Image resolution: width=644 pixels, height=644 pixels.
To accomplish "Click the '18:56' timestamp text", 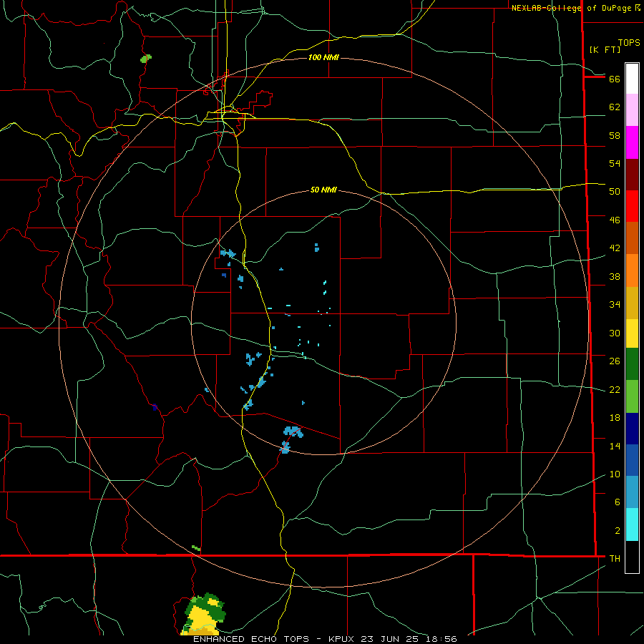I will pyautogui.click(x=442, y=639).
